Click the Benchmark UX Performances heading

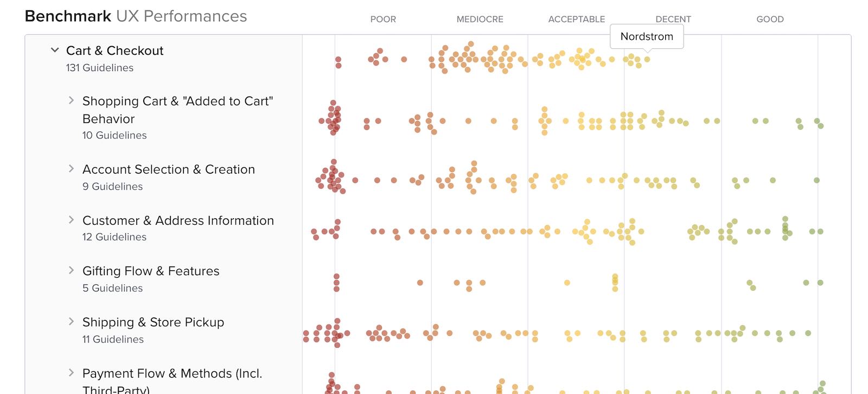pyautogui.click(x=136, y=16)
